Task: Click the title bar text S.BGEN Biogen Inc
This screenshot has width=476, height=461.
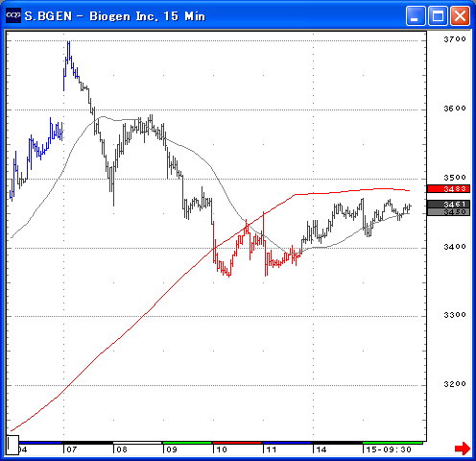Action: [x=115, y=16]
